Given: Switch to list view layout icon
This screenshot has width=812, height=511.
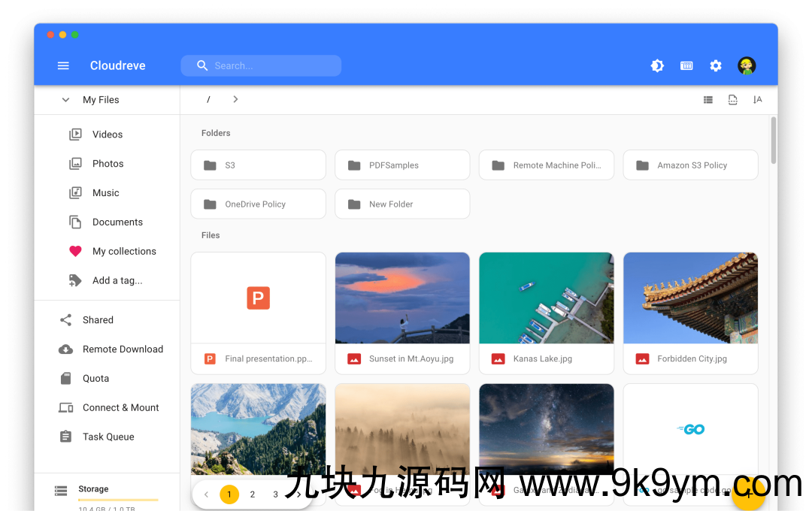Looking at the screenshot, I should pos(708,100).
